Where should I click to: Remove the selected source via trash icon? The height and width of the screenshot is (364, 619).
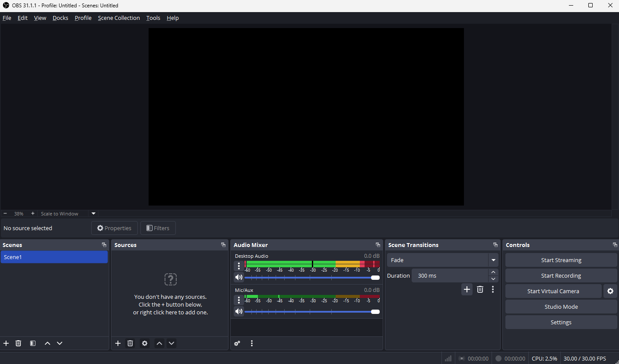click(130, 343)
